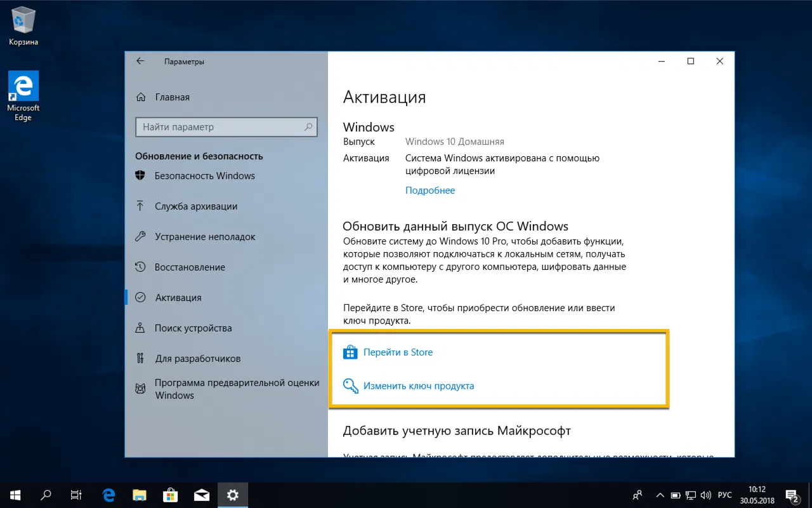This screenshot has height=508, width=812.
Task: Click the Поиск устройства location icon
Action: [140, 328]
